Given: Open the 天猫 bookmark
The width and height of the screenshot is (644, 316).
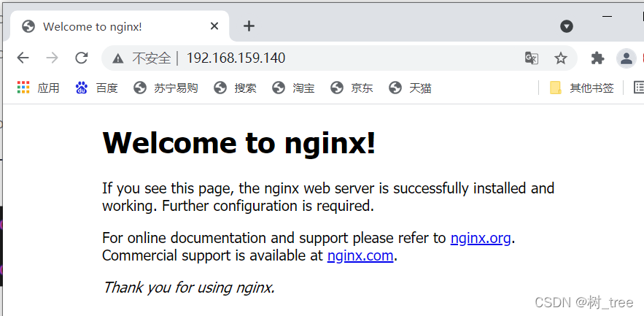Looking at the screenshot, I should pyautogui.click(x=410, y=88).
